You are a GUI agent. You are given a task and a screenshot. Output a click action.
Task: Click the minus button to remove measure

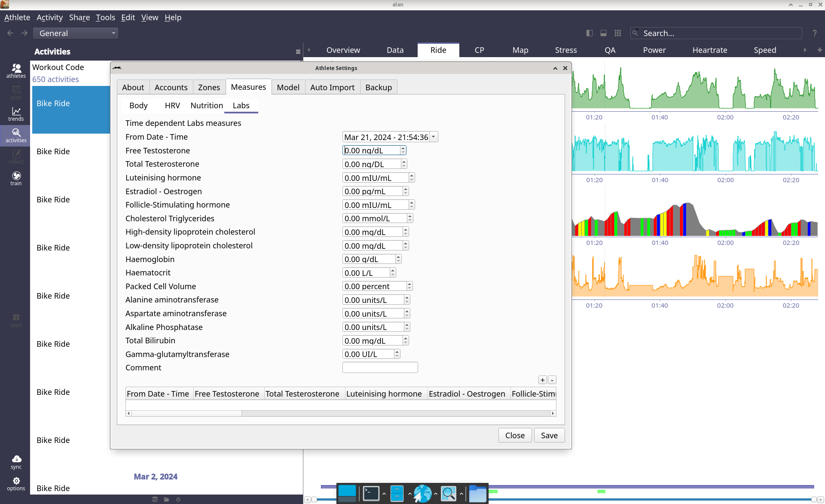(x=552, y=380)
